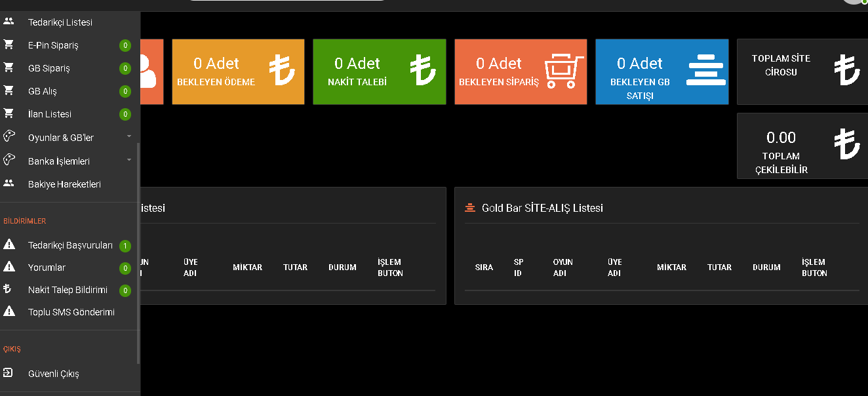Click the 0 badge next to Yorumlar

125,269
